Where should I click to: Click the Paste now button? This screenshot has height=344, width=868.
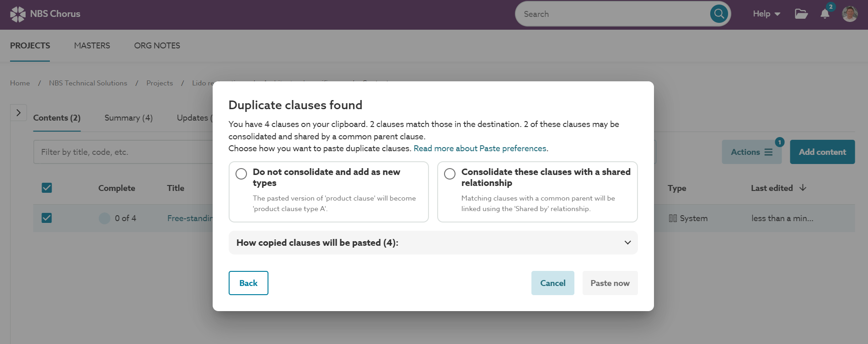[610, 283]
